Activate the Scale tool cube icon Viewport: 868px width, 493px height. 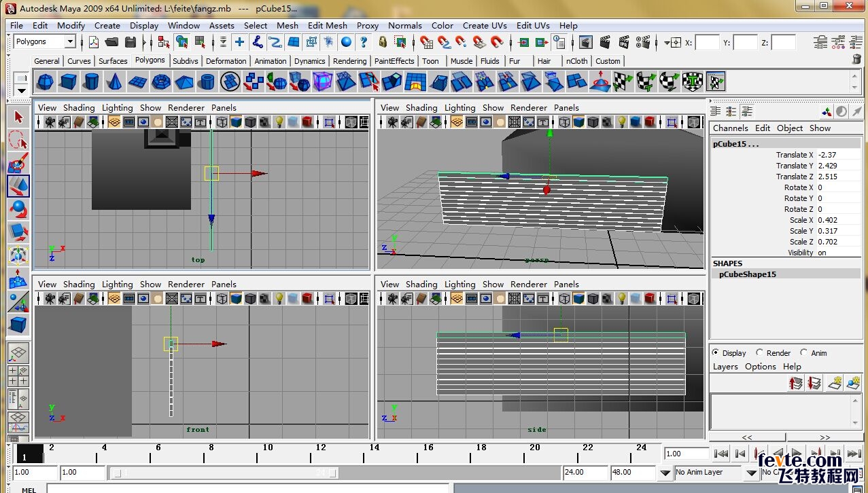[x=18, y=232]
